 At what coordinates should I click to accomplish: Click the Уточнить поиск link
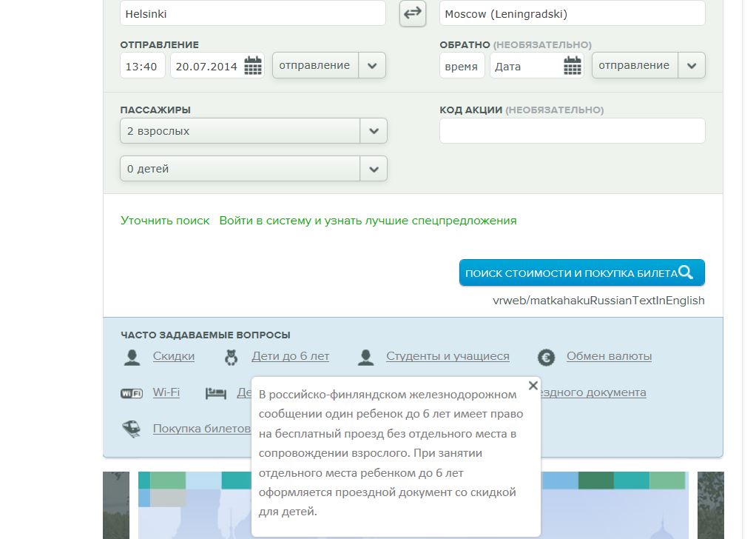coord(165,221)
